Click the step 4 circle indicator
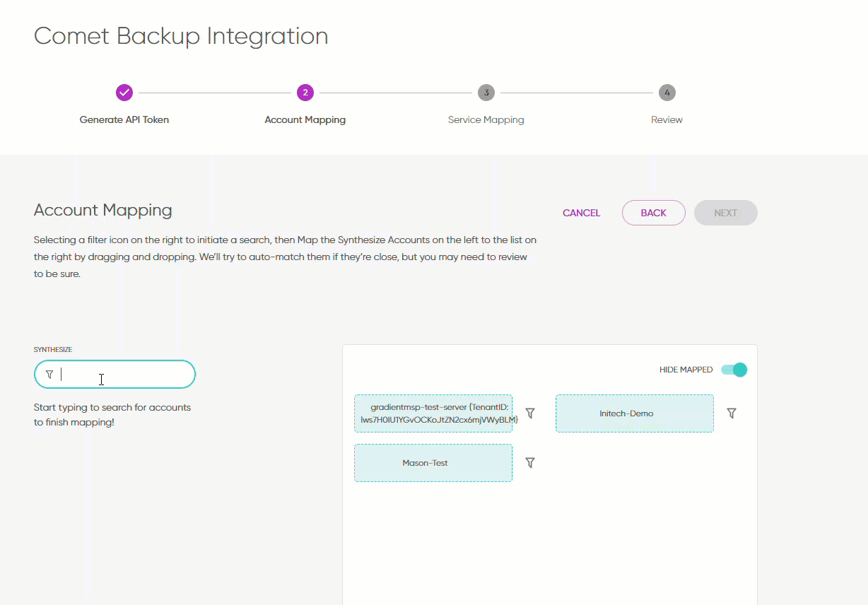This screenshot has width=868, height=605. (x=667, y=93)
